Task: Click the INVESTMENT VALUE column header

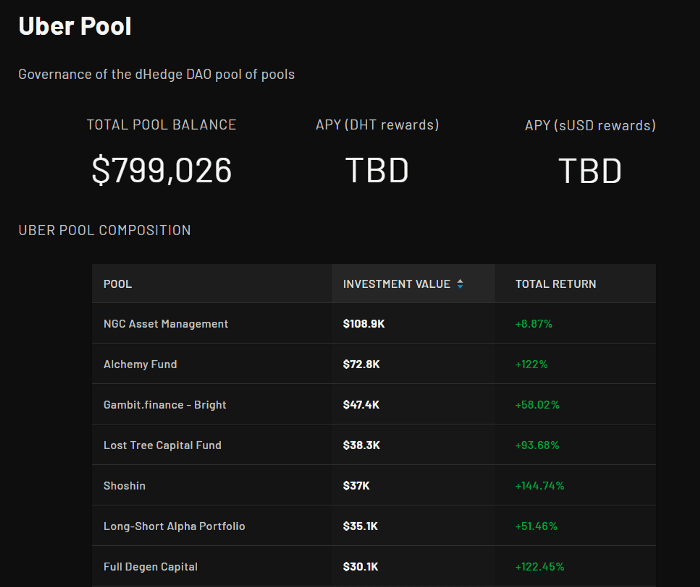Action: [x=413, y=283]
